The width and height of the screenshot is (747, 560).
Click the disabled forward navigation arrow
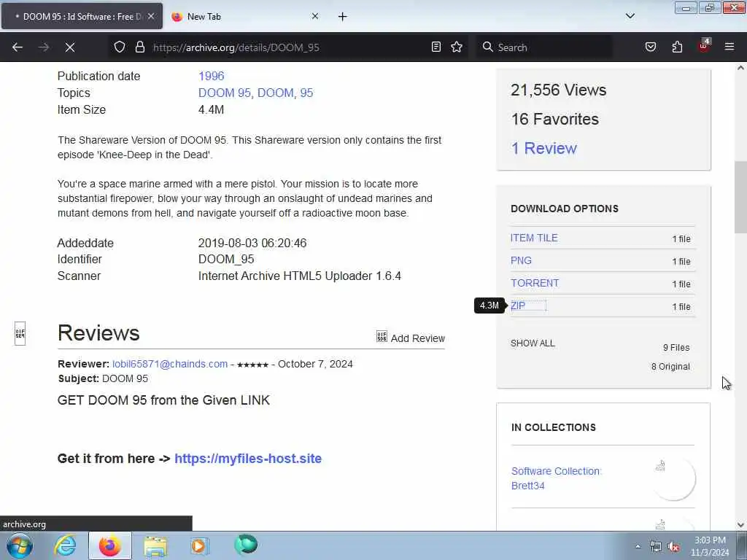[44, 47]
